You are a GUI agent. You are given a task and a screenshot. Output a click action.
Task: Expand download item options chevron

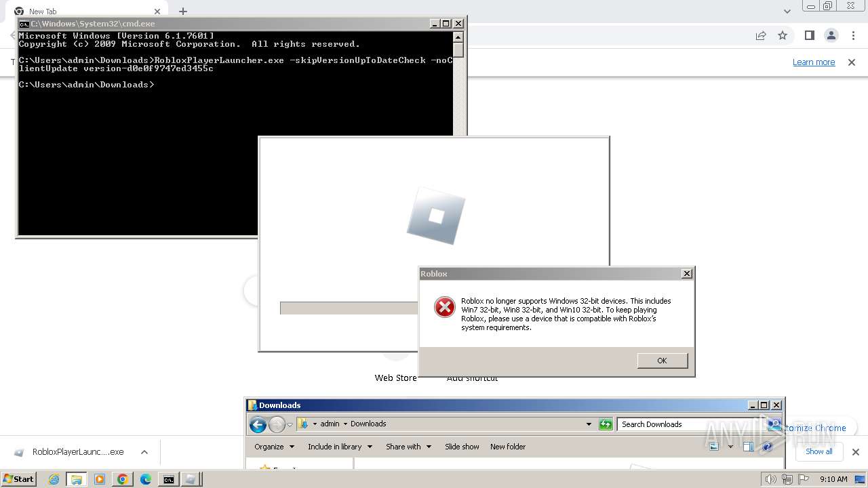144,452
